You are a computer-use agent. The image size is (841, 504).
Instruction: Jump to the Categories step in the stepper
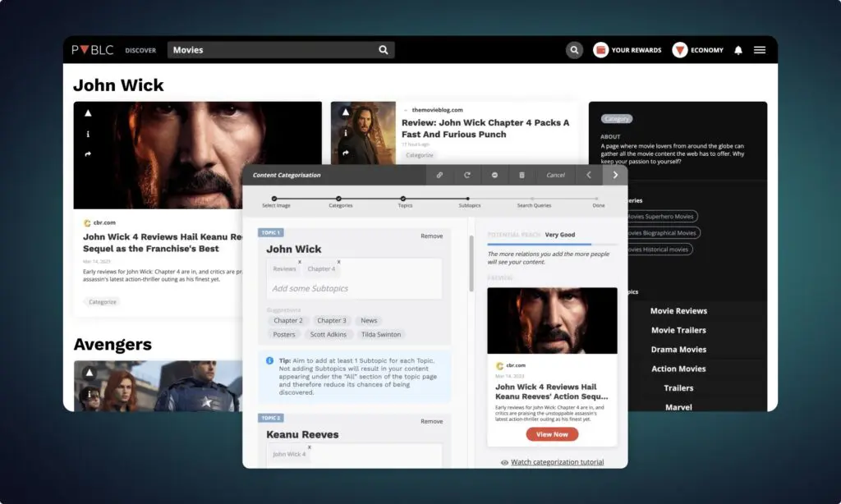(340, 199)
